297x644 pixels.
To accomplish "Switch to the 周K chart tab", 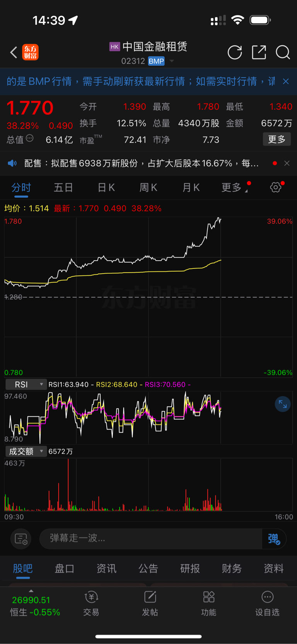I will click(x=148, y=188).
